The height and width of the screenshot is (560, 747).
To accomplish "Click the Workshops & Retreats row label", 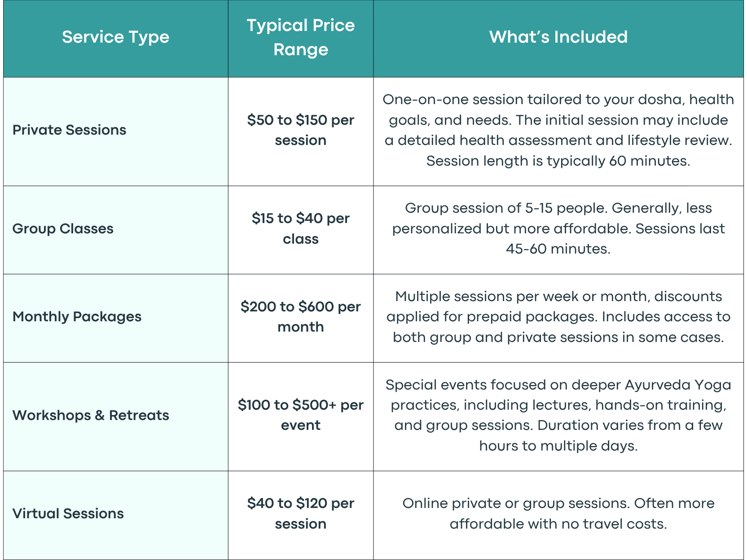I will pyautogui.click(x=91, y=416).
